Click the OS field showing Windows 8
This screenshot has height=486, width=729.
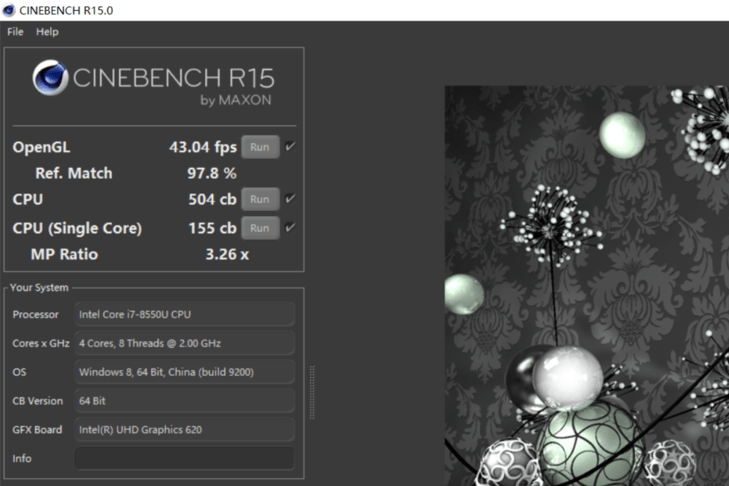[185, 372]
